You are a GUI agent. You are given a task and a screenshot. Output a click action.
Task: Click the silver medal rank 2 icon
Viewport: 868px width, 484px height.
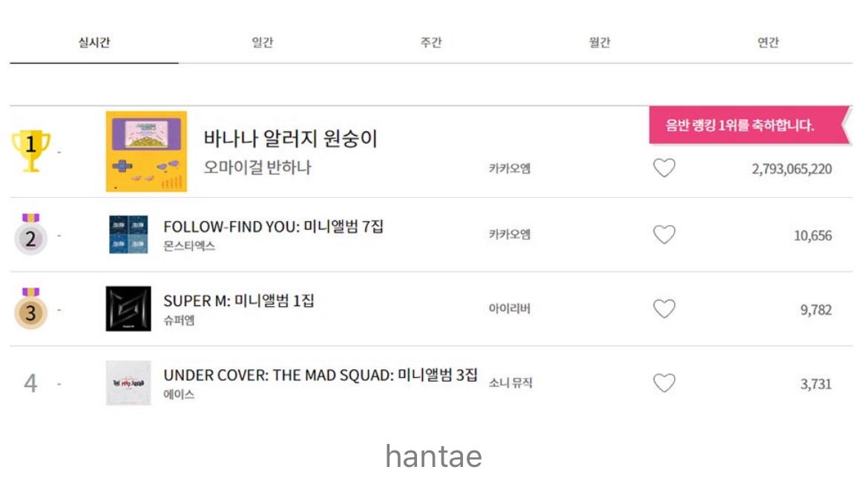tap(30, 235)
